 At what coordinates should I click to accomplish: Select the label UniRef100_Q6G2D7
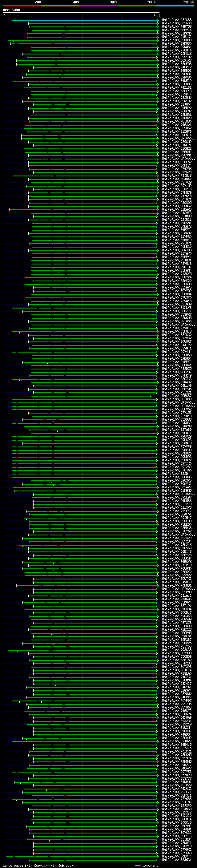pyautogui.click(x=177, y=372)
